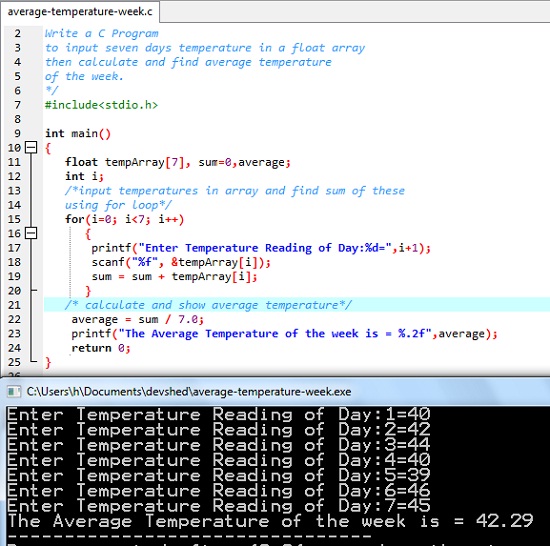
Task: Switch to the average-temperature-week.c tab
Action: (80, 12)
